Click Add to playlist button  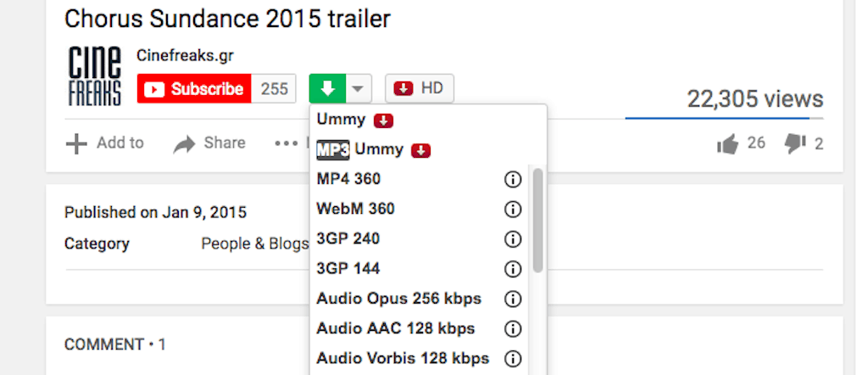coord(105,143)
